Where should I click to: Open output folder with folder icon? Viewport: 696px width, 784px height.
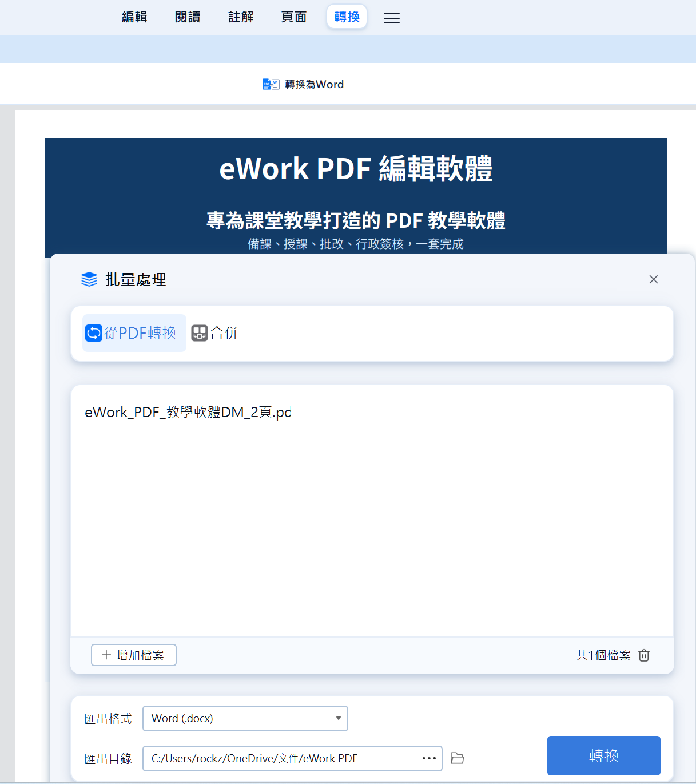coord(457,758)
